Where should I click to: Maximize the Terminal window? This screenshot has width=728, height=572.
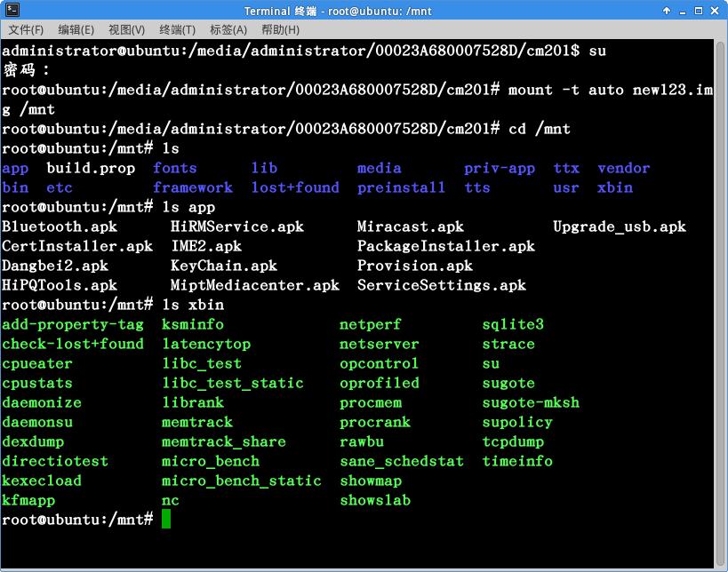tap(700, 11)
